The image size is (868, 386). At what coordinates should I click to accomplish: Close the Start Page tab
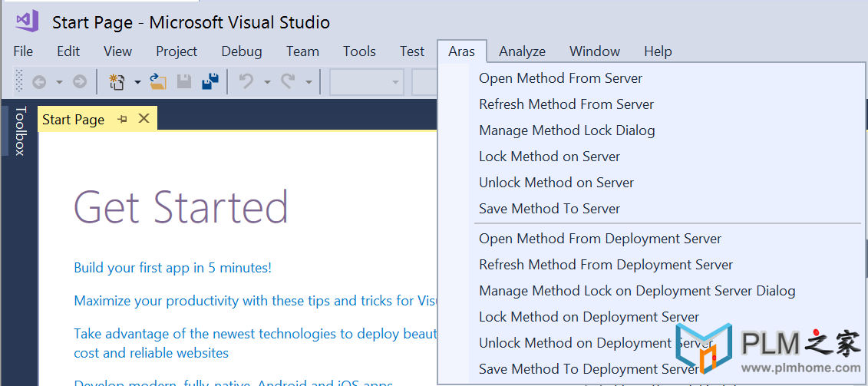pos(144,118)
